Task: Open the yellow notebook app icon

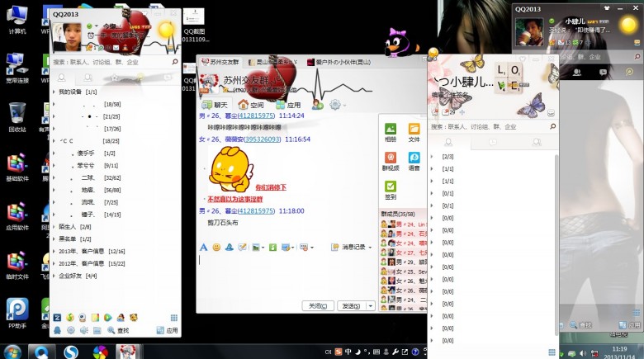Action: pos(95,317)
